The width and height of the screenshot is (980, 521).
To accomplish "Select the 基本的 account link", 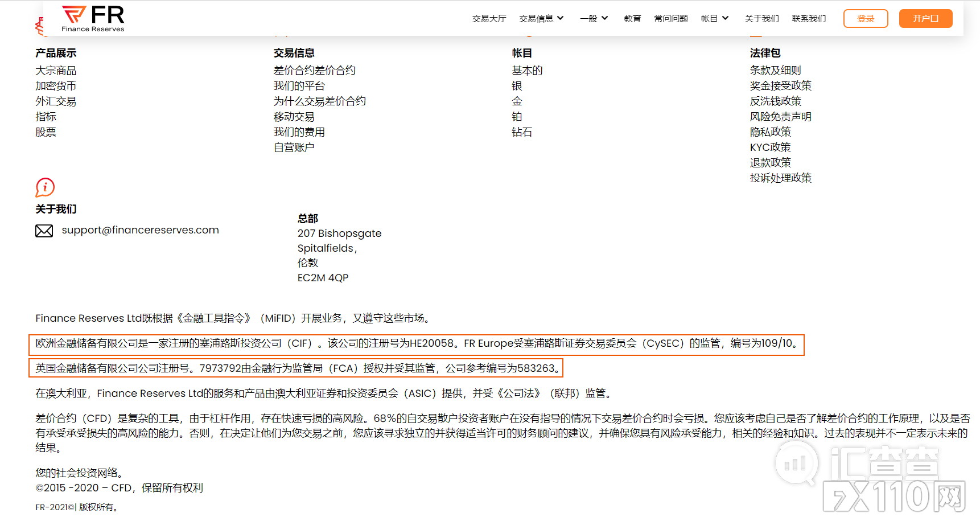I will [x=527, y=71].
